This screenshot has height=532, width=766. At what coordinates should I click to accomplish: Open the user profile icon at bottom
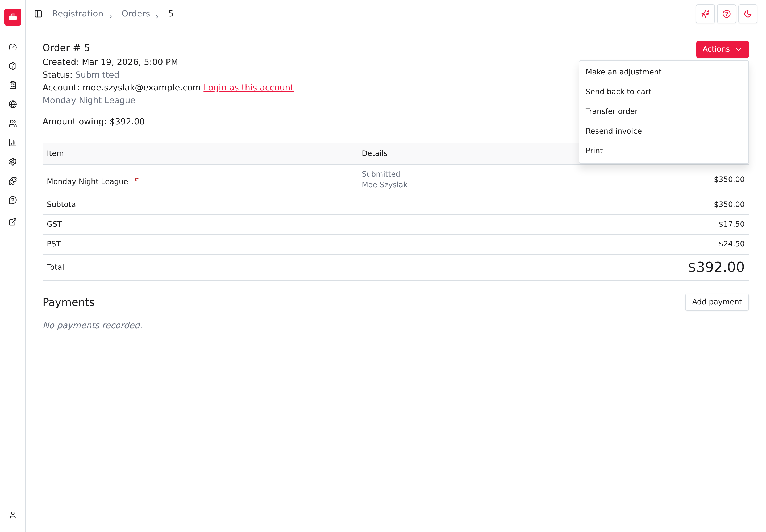13,515
